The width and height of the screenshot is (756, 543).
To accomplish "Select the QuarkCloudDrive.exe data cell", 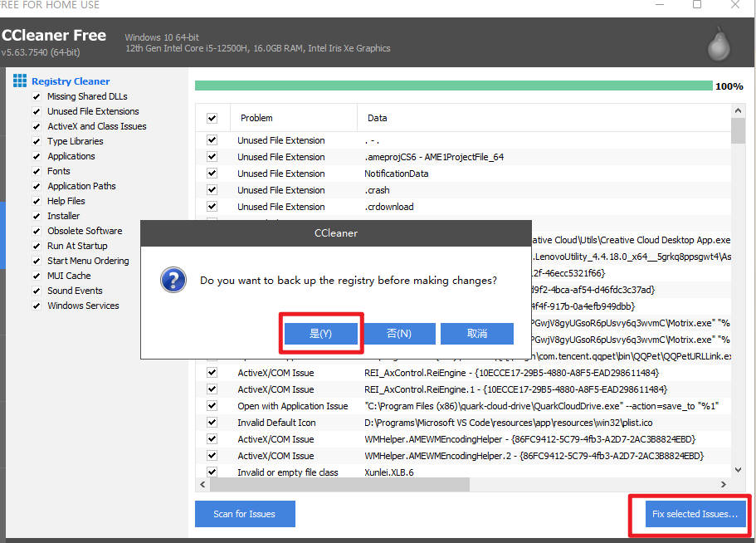I will [x=541, y=406].
